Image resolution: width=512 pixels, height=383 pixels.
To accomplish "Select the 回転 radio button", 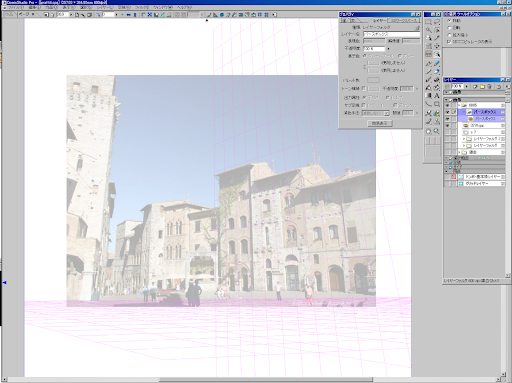I will point(449,27).
